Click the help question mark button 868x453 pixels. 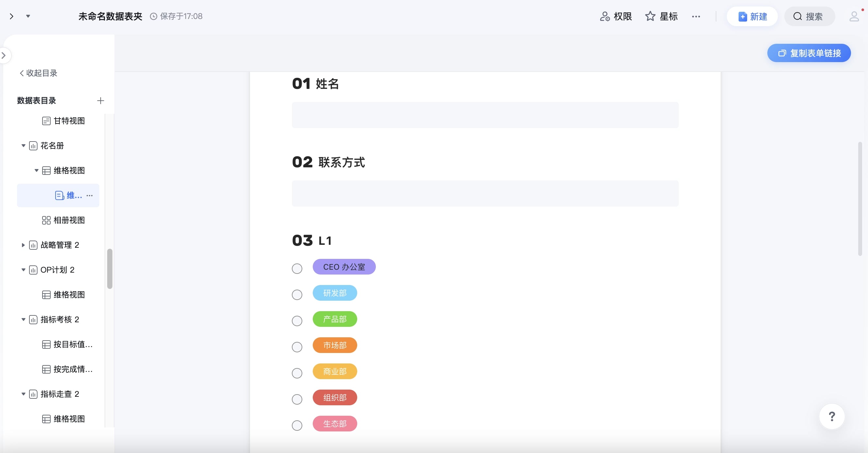831,416
